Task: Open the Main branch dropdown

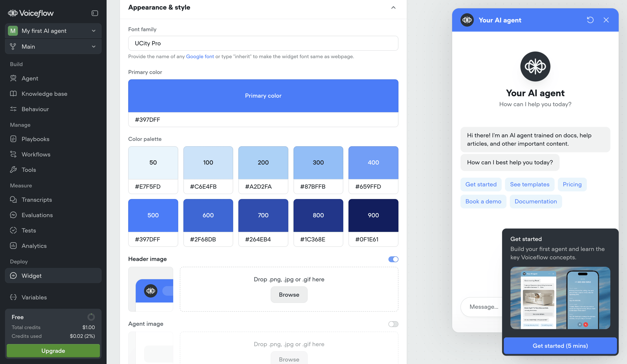Action: point(53,46)
